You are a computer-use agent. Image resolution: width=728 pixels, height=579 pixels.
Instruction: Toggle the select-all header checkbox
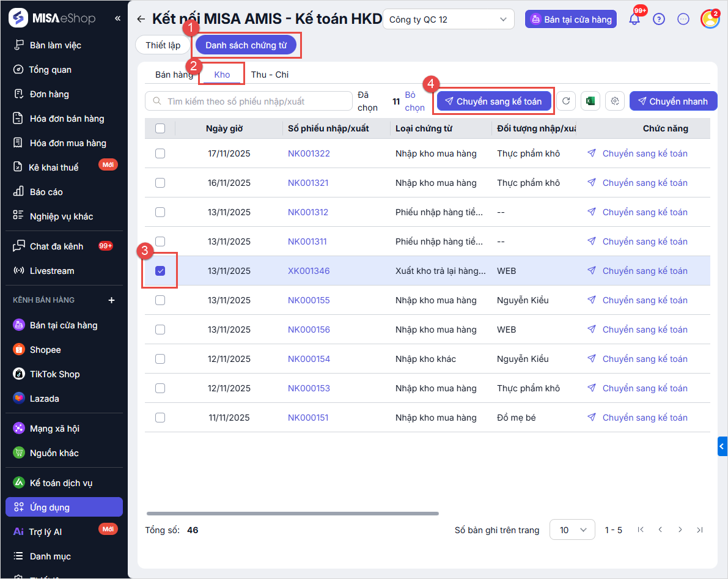click(x=160, y=128)
